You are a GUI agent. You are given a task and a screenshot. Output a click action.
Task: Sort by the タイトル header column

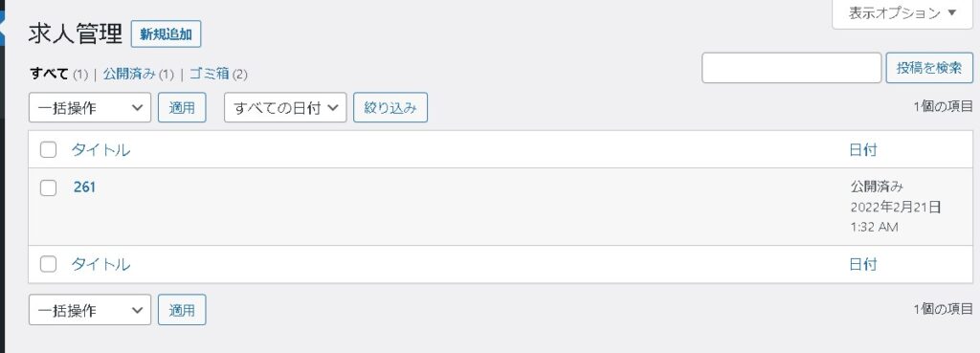(100, 150)
